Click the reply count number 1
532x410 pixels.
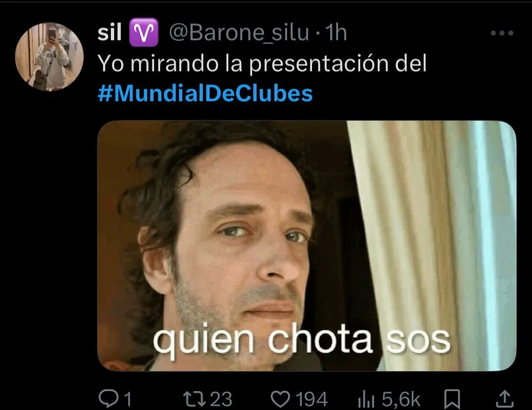(x=127, y=399)
